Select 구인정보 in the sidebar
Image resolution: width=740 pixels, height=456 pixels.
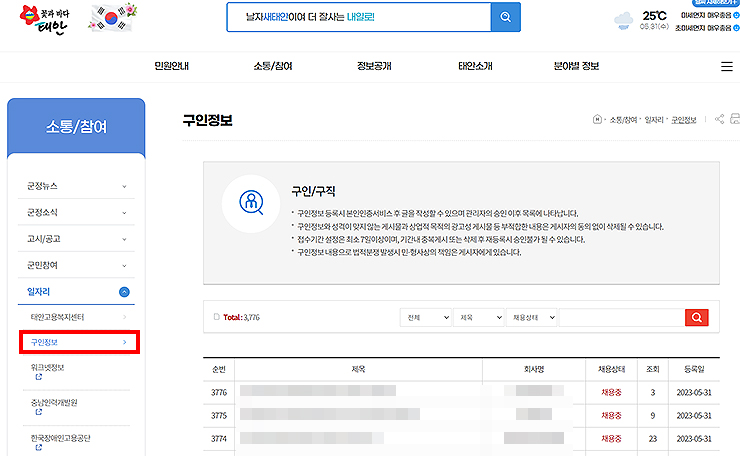(x=79, y=342)
